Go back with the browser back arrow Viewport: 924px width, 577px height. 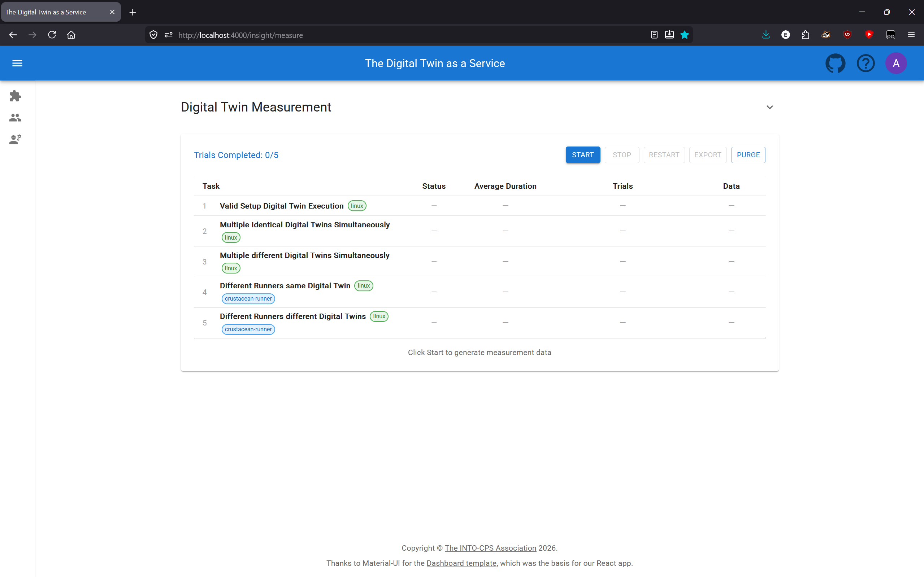(13, 35)
